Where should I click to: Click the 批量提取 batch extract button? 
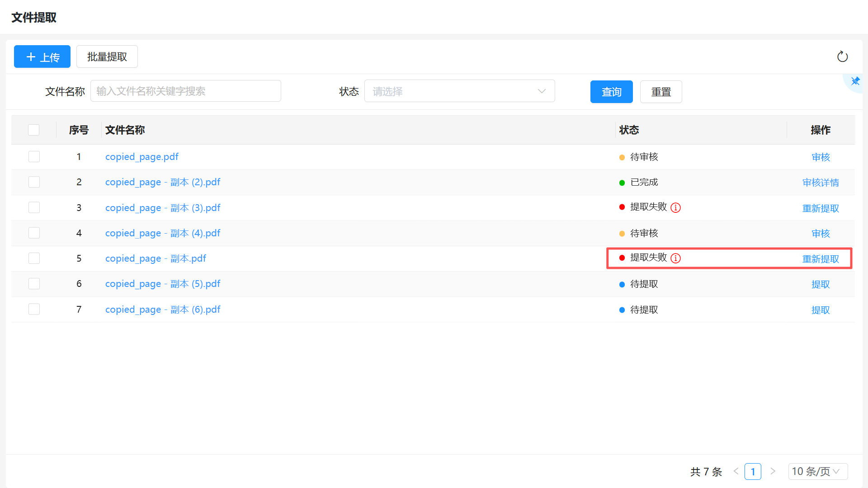[x=107, y=57]
